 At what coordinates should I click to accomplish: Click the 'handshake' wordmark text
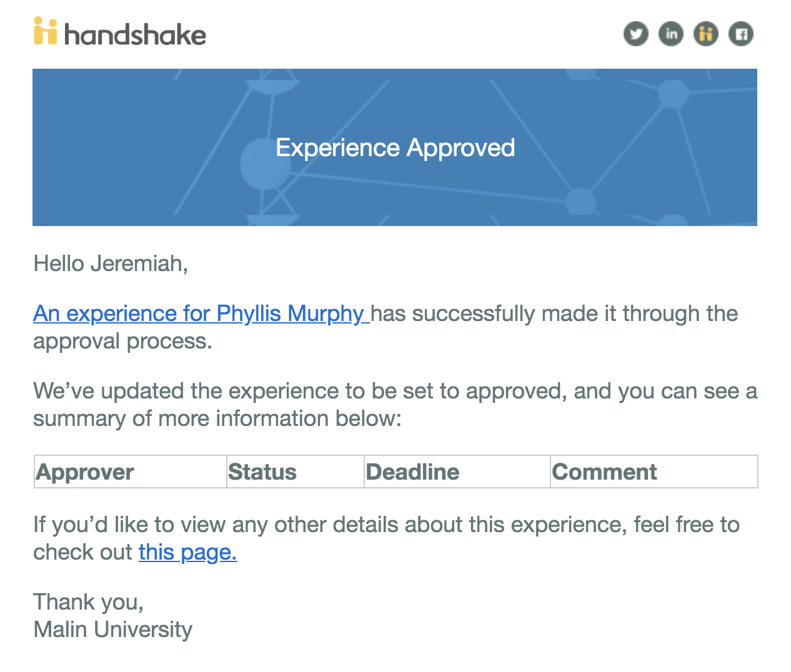coord(135,34)
